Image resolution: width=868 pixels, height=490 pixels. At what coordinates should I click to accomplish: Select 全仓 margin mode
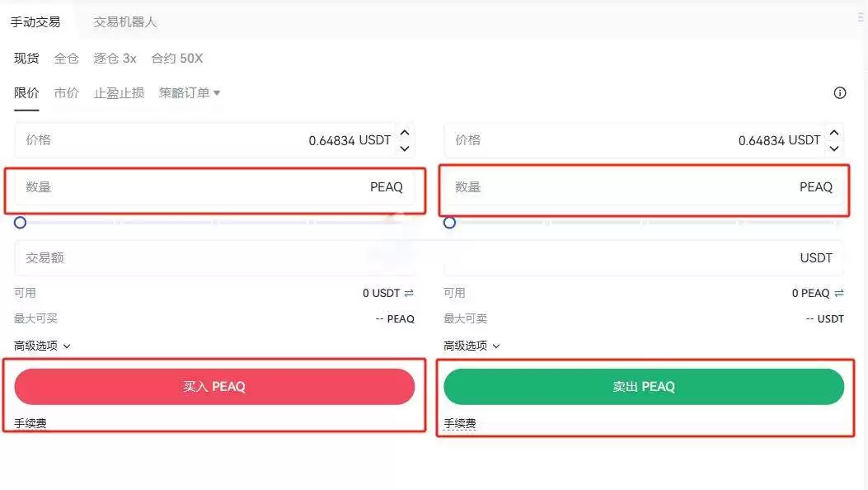66,58
